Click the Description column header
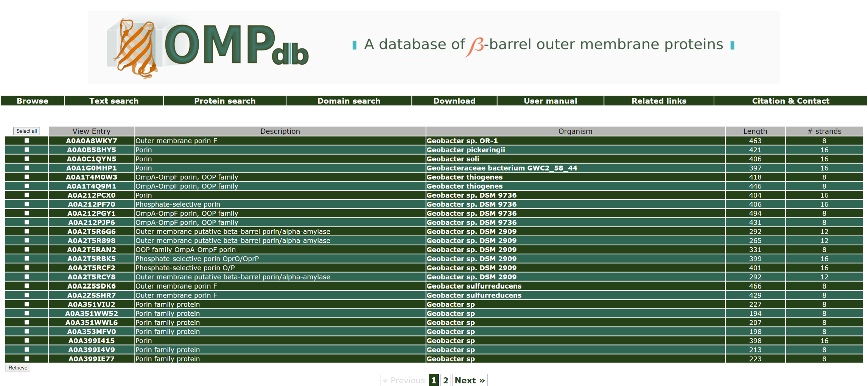This screenshot has height=386, width=868. point(280,131)
